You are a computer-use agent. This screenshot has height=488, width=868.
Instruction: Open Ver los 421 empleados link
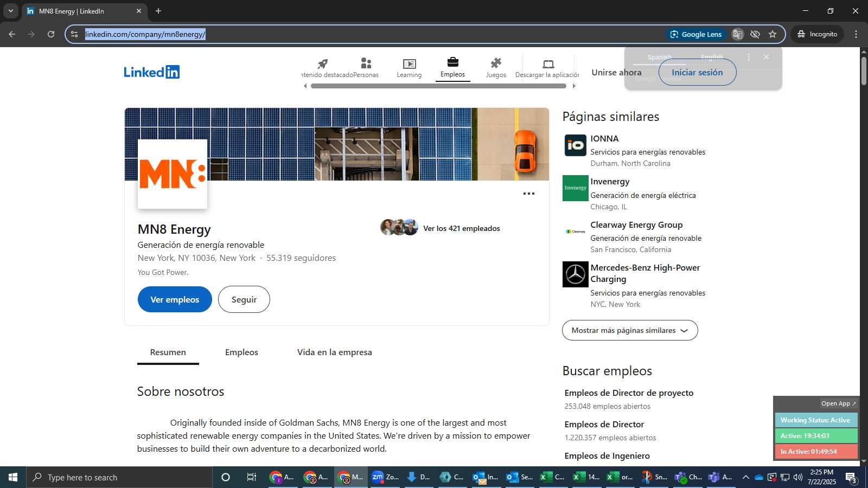462,228
